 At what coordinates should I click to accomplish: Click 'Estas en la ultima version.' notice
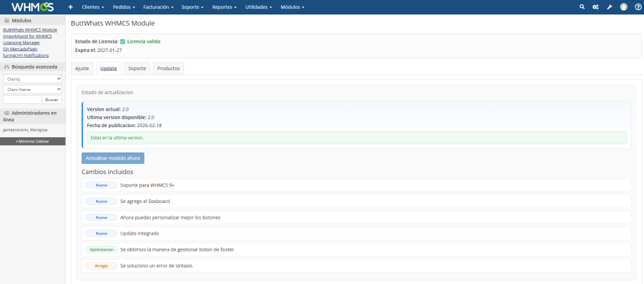357,138
